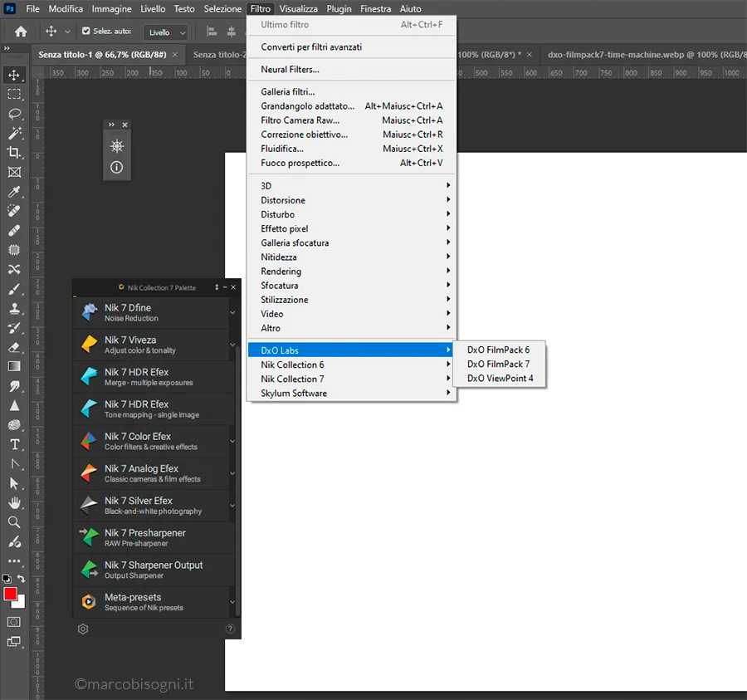Select the Move tool in toolbar
This screenshot has width=747, height=700.
pyautogui.click(x=14, y=76)
